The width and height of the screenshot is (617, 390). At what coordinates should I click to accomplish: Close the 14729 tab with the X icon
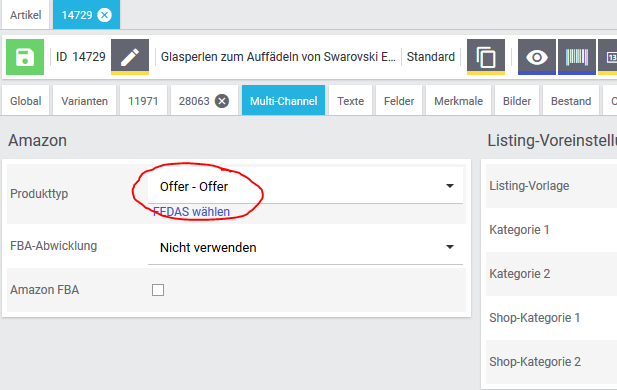pyautogui.click(x=105, y=15)
